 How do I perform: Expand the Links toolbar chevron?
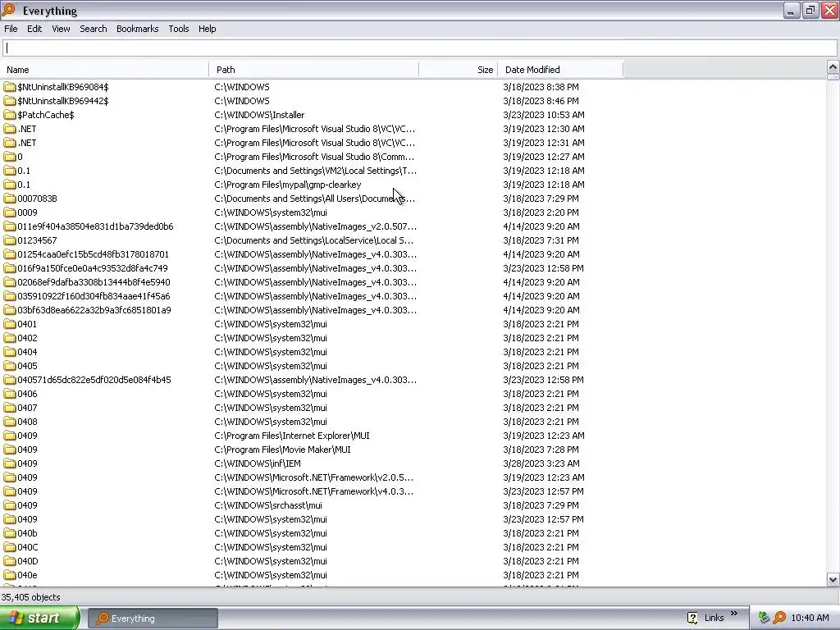pyautogui.click(x=734, y=614)
